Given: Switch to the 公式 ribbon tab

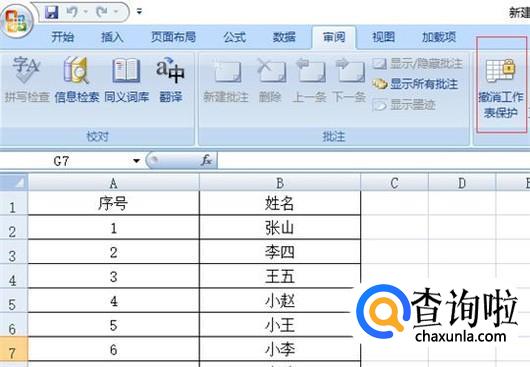Looking at the screenshot, I should point(235,37).
